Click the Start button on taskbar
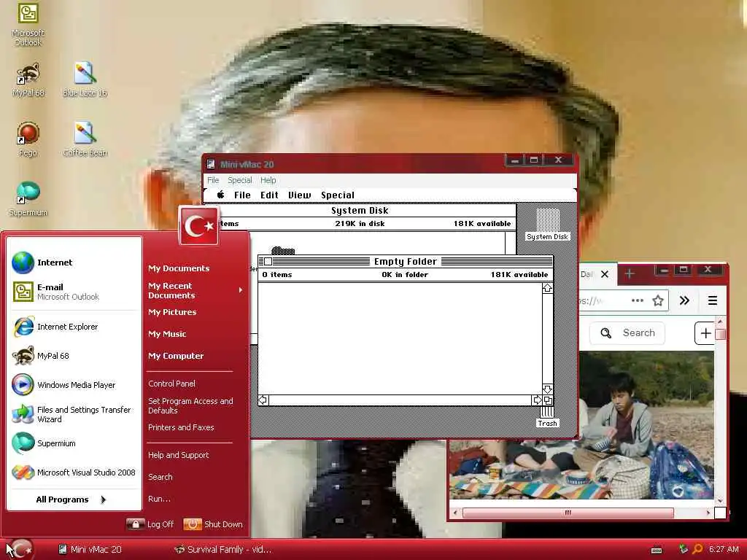The height and width of the screenshot is (560, 747). [21, 548]
